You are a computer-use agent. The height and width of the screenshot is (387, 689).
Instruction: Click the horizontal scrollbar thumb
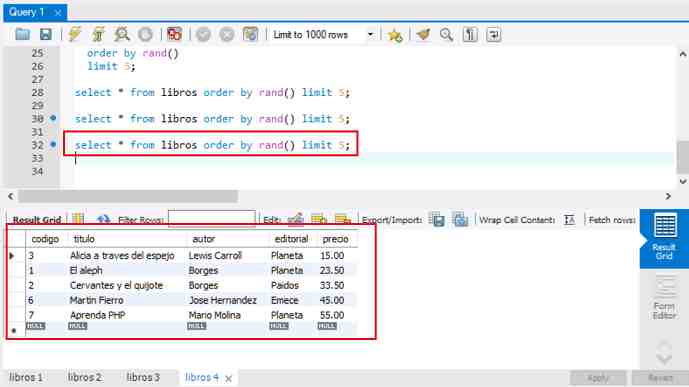point(128,196)
